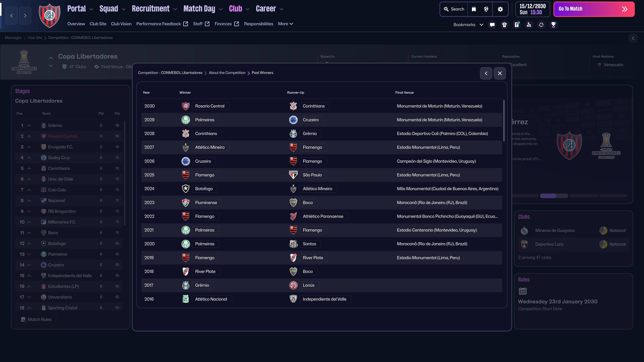
Task: Click the bookmark flag icon
Action: [473, 9]
